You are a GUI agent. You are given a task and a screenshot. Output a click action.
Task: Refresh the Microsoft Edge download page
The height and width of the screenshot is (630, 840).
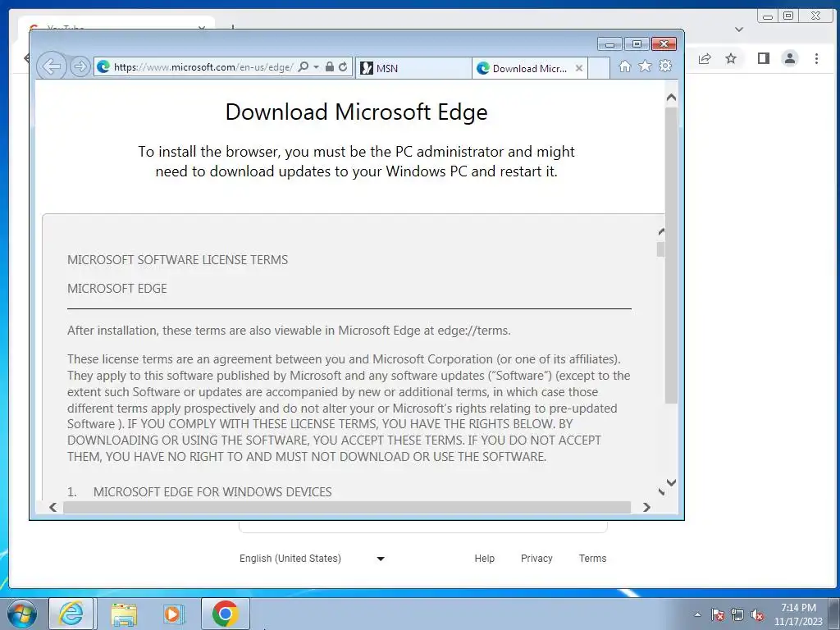(343, 67)
